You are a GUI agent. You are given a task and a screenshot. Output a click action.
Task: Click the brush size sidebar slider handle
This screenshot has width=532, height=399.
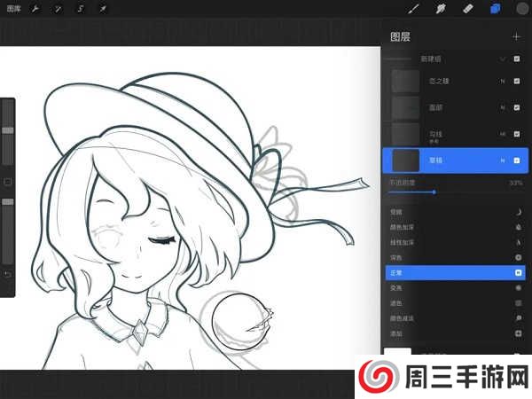8,130
